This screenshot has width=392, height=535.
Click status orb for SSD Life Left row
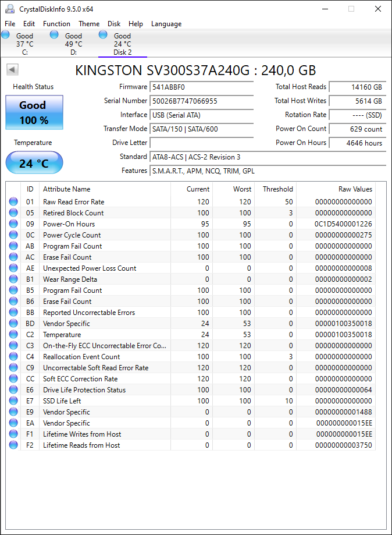pos(13,401)
